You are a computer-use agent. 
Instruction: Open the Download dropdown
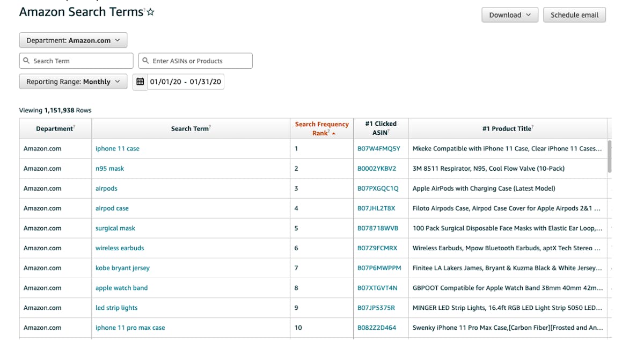(x=510, y=15)
